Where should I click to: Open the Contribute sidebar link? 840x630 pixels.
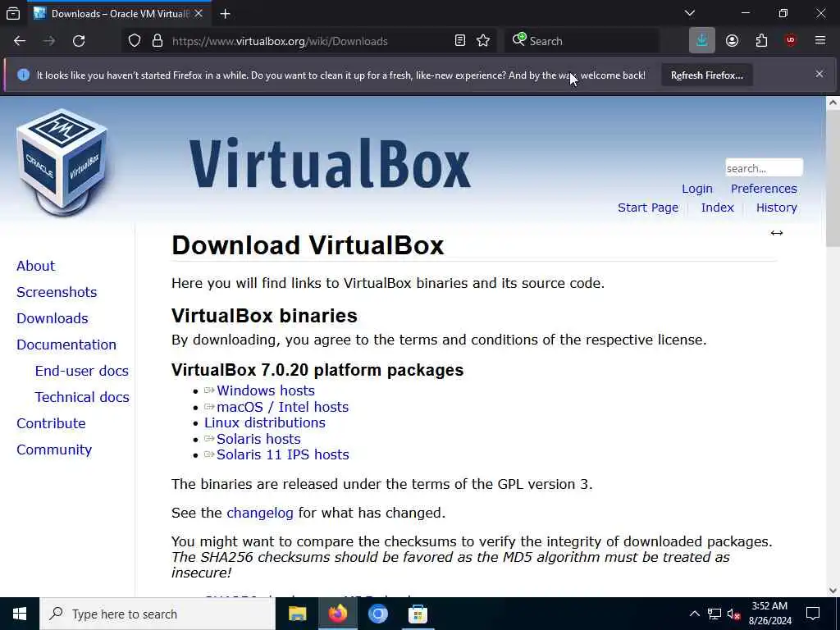51,423
